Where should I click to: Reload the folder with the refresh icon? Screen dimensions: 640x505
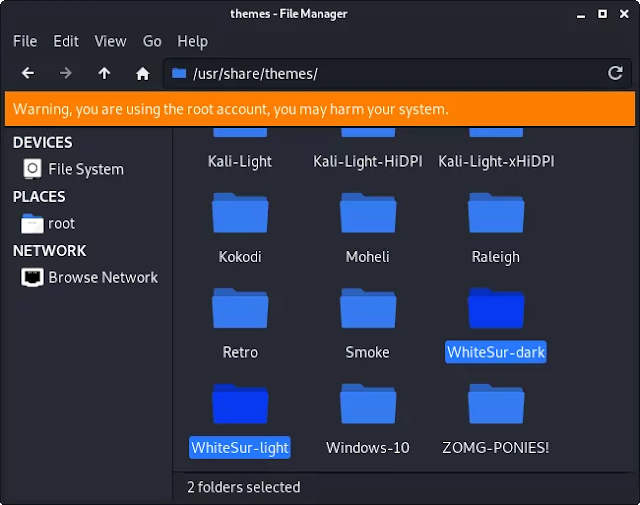(x=615, y=73)
